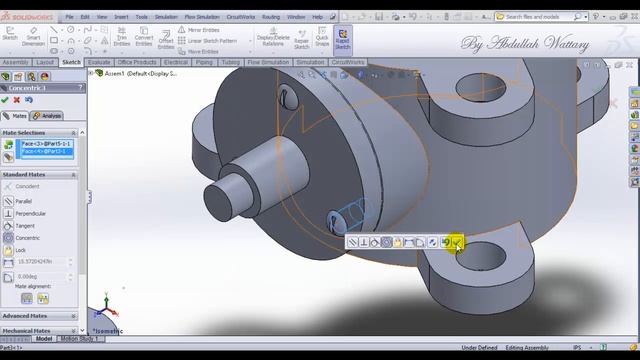
Task: Click Mirror Entities in sketch ribbon
Action: pyautogui.click(x=199, y=30)
